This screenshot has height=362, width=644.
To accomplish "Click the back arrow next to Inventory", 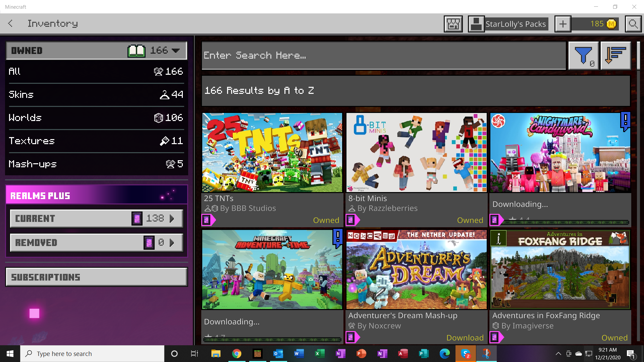I will (10, 23).
